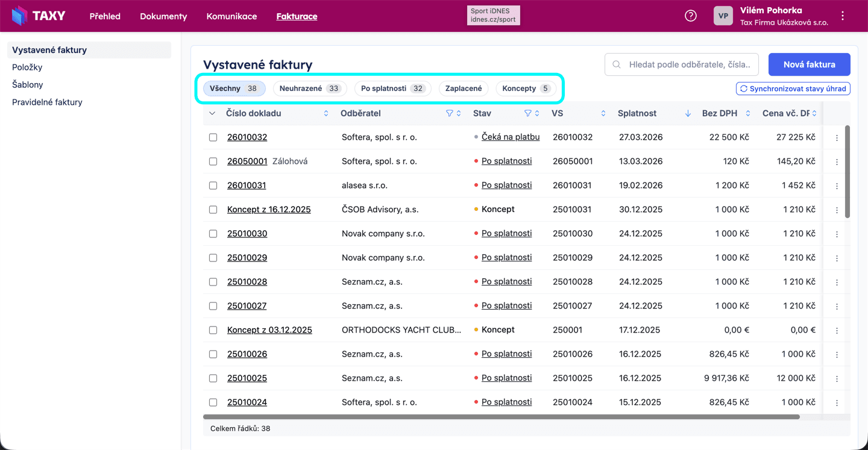868x450 pixels.
Task: Click the filter icon in Stav column
Action: point(528,113)
